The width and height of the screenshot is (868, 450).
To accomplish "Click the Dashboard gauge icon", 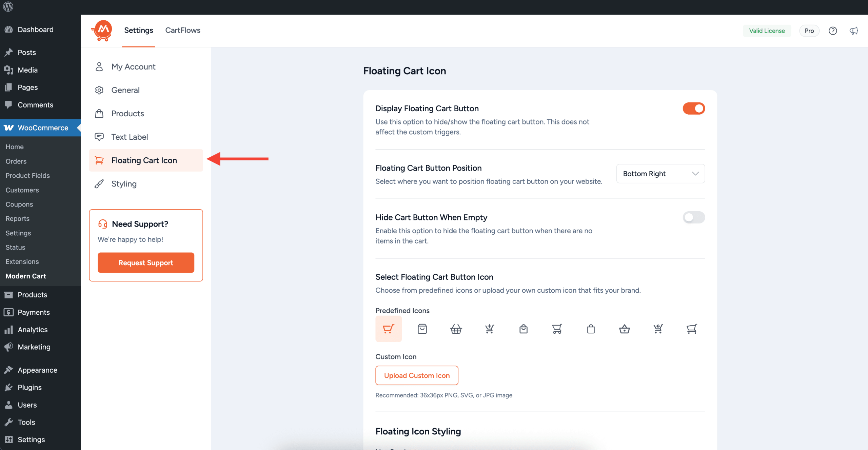I will 9,30.
